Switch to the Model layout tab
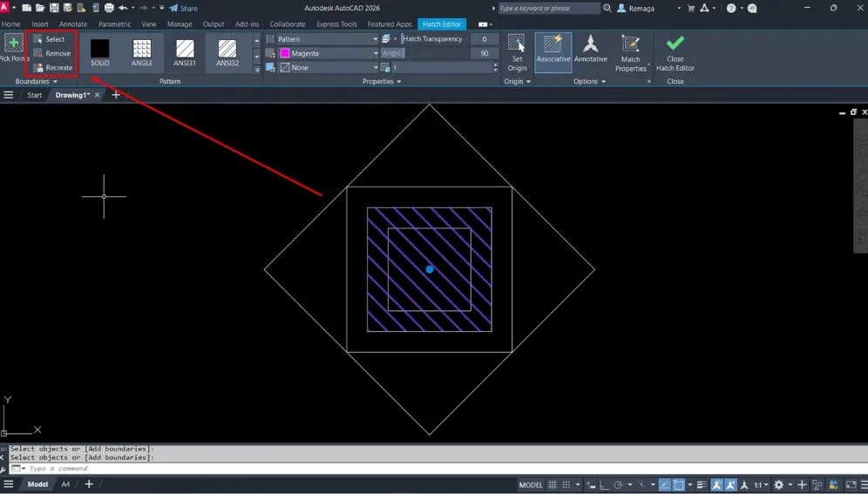Screen dimensions: 868x494 37,484
